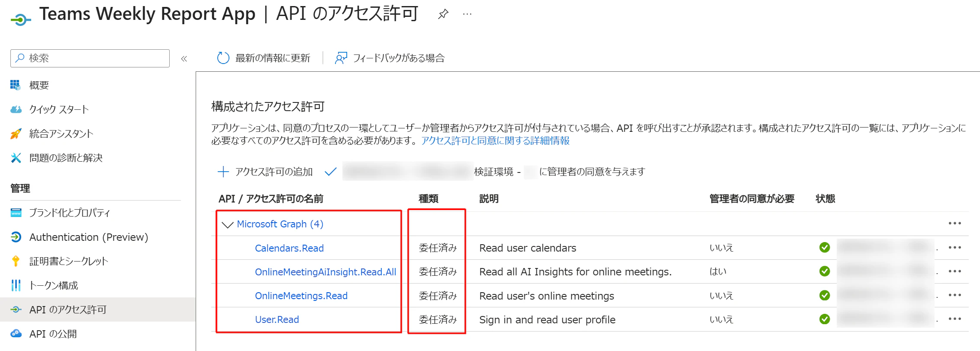Screen dimensions: 980x351
Task: Click the API / アクセス許可の名前 column header
Action: pyautogui.click(x=271, y=199)
